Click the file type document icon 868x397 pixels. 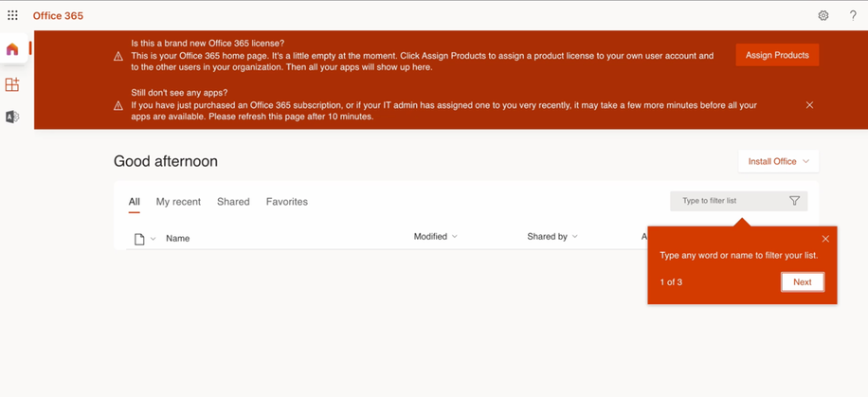[139, 239]
